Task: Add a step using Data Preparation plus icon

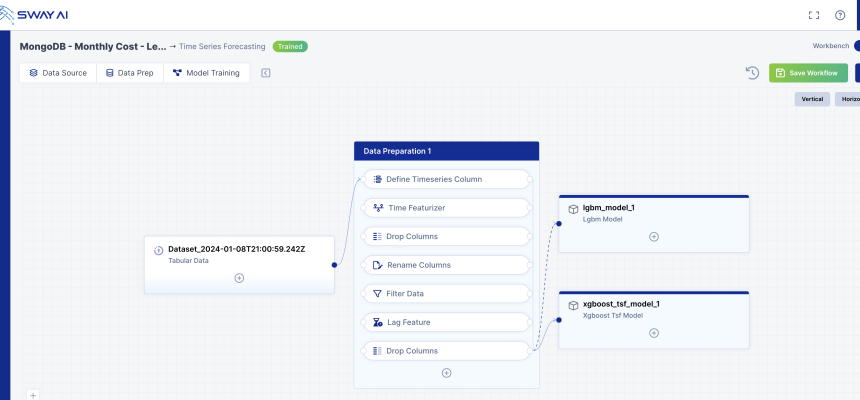Action: 446,373
